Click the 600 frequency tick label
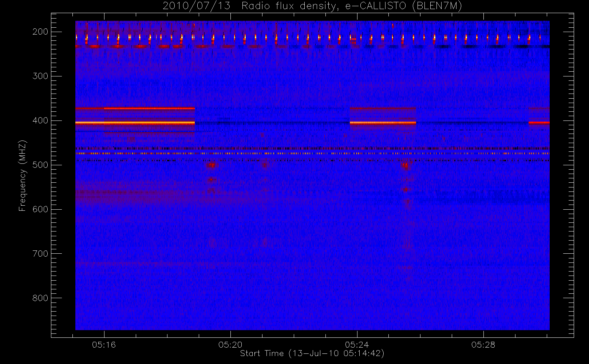The height and width of the screenshot is (364, 589). click(40, 209)
